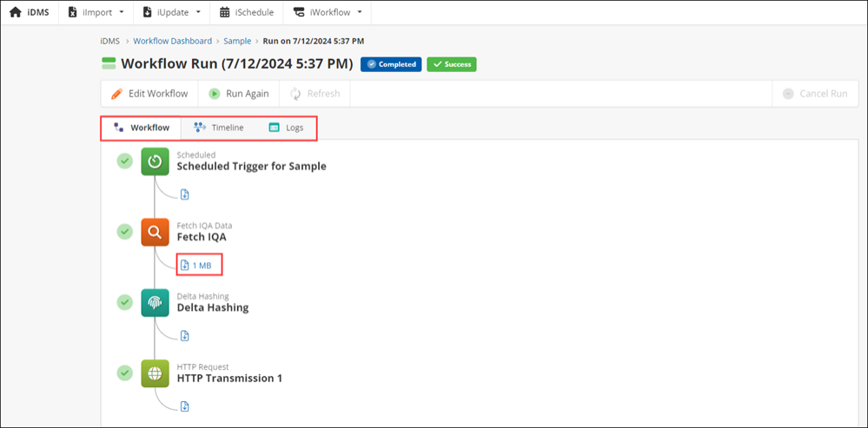868x428 pixels.
Task: Download output file under Scheduled Trigger
Action: (184, 194)
